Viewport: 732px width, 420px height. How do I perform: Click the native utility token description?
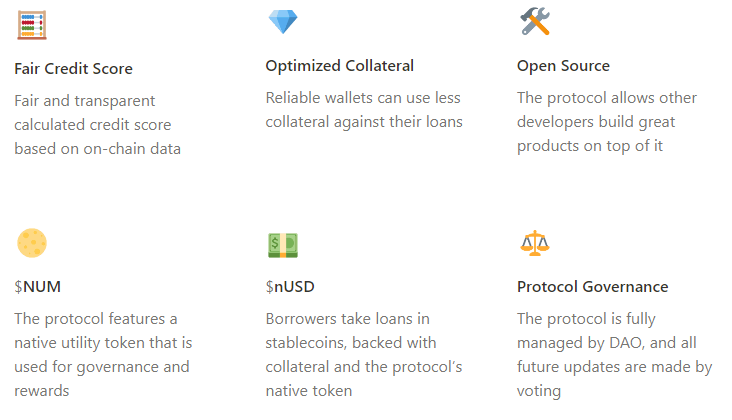tap(103, 355)
